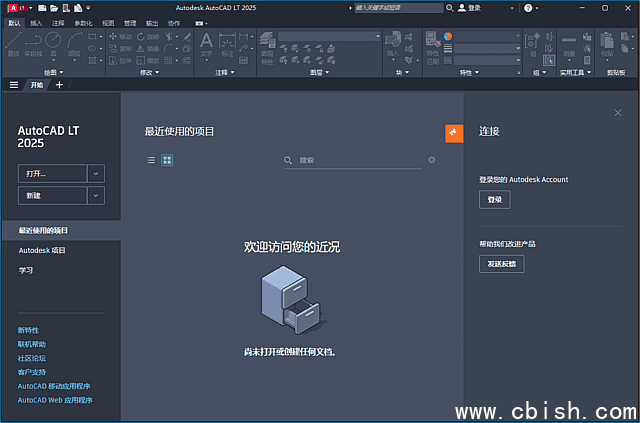
Task: Switch recent items to list view
Action: click(151, 160)
